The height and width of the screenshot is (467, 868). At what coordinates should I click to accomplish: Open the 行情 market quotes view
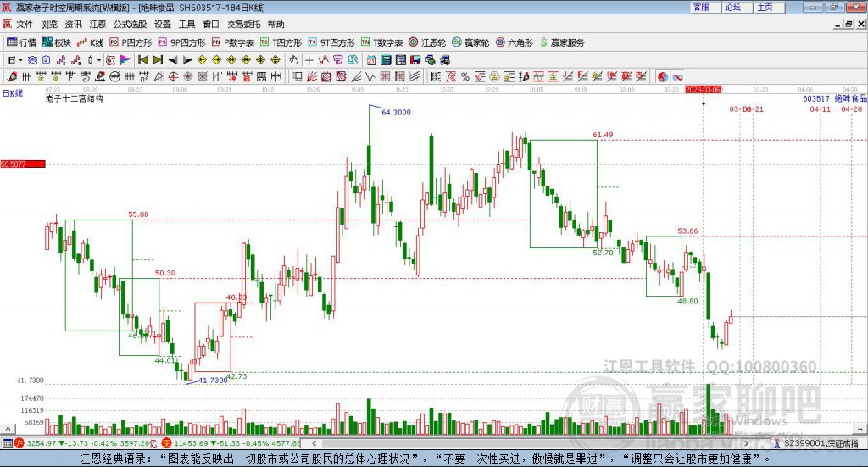tap(21, 42)
